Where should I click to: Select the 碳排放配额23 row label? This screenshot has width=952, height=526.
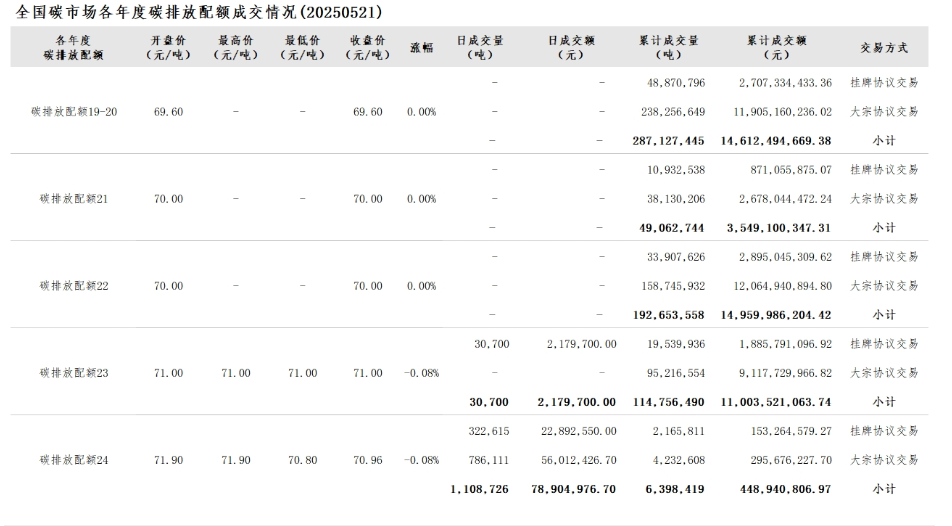click(x=74, y=373)
